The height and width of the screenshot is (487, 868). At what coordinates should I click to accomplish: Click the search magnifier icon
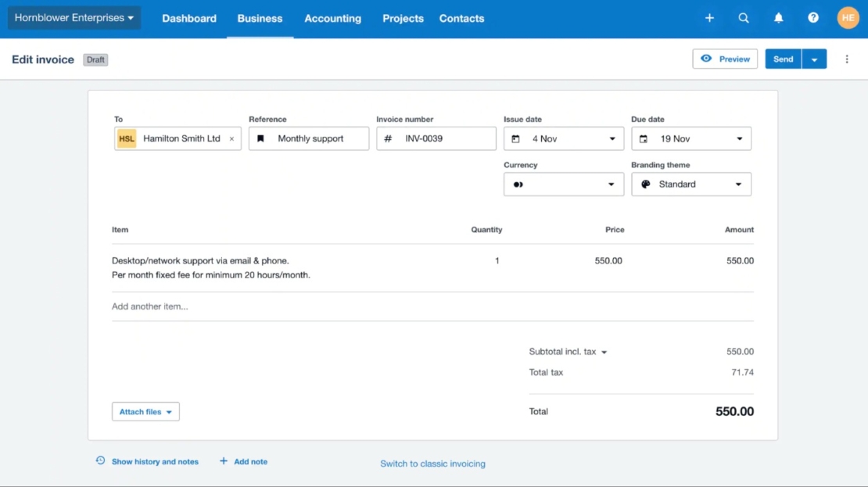pos(743,16)
